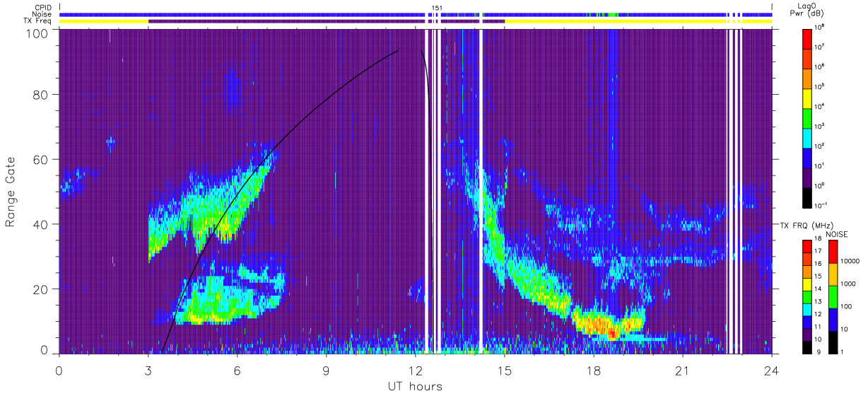Click the yellow TX Freq strip segment before 3 UT
Viewport: 868px width, 401px height.
click(104, 21)
